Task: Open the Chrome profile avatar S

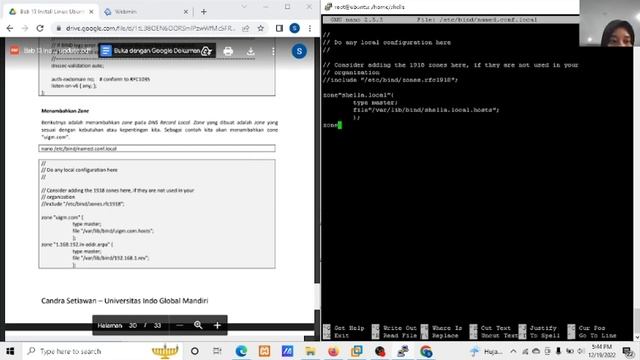Action: point(294,28)
